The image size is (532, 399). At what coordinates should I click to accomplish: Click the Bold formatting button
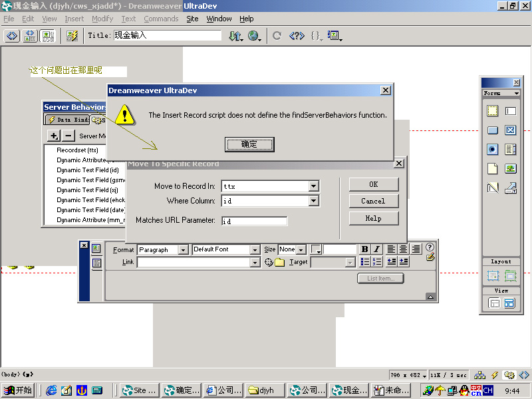click(x=364, y=249)
